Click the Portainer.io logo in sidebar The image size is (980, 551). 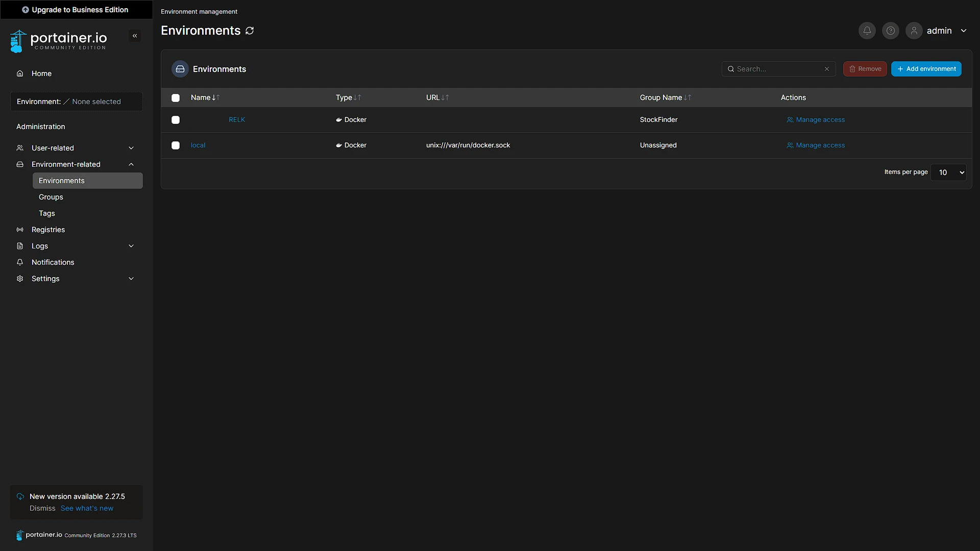click(59, 41)
